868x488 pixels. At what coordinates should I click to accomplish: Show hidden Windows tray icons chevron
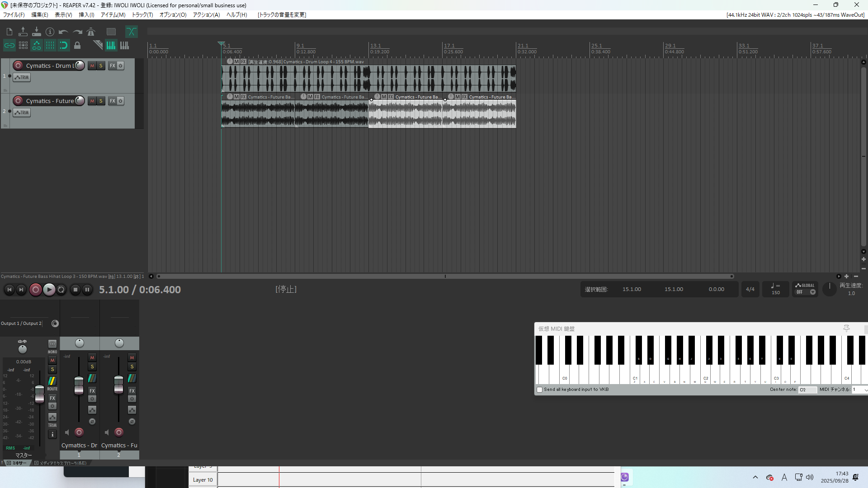[755, 477]
